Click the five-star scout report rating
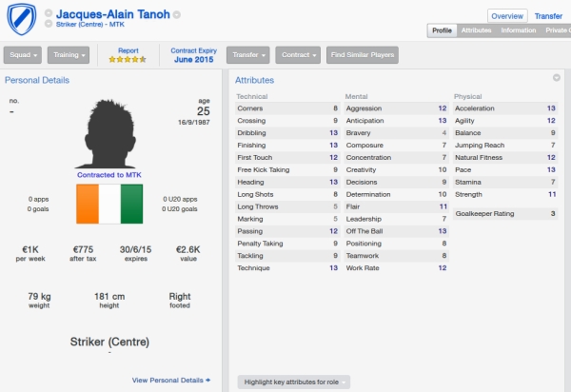Viewport: 571px width, 392px height. [128, 59]
